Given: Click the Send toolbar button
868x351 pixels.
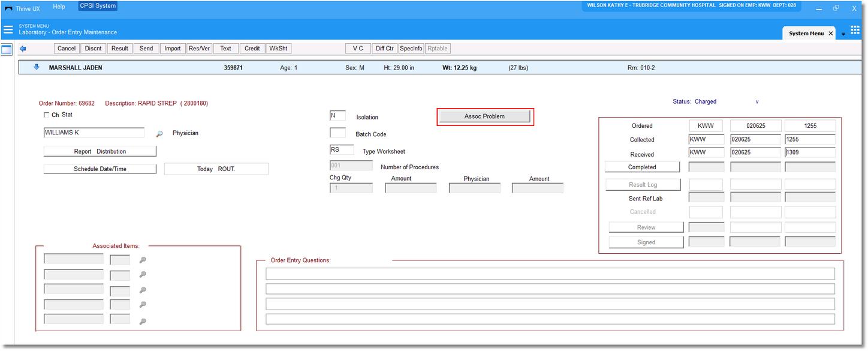Looking at the screenshot, I should [146, 49].
